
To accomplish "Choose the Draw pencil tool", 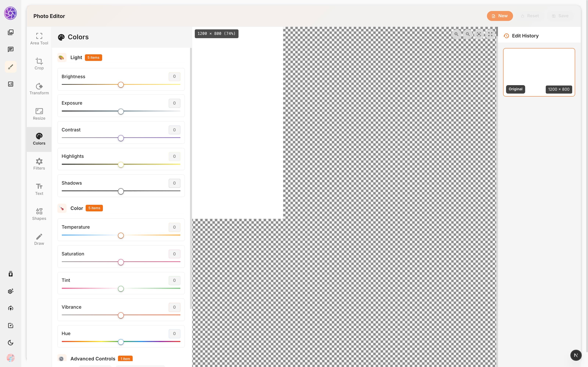I will click(39, 239).
